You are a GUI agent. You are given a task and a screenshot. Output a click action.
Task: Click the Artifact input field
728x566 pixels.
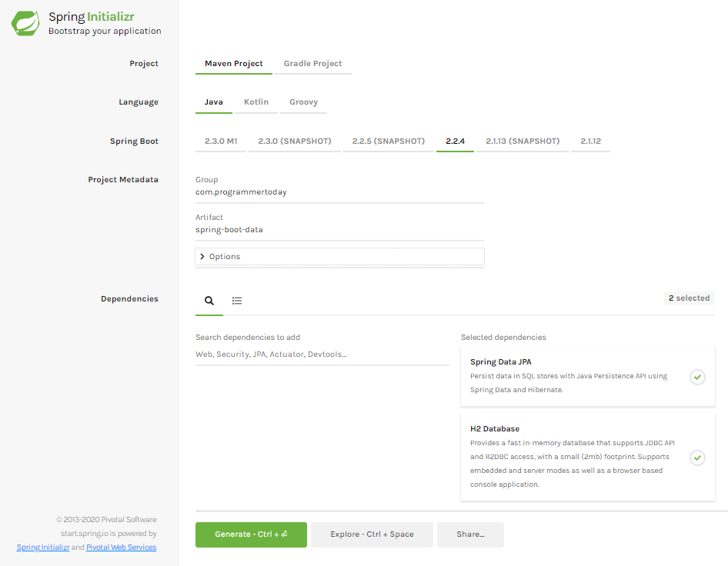340,230
